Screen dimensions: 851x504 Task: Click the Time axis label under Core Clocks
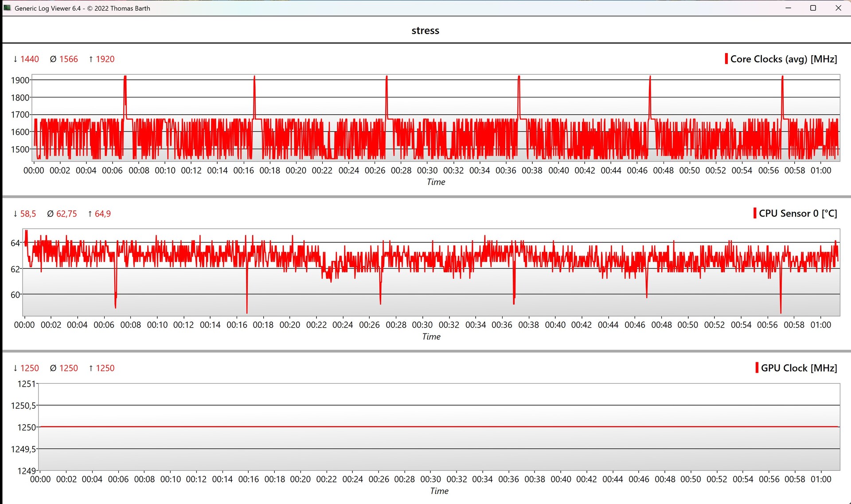pos(436,182)
